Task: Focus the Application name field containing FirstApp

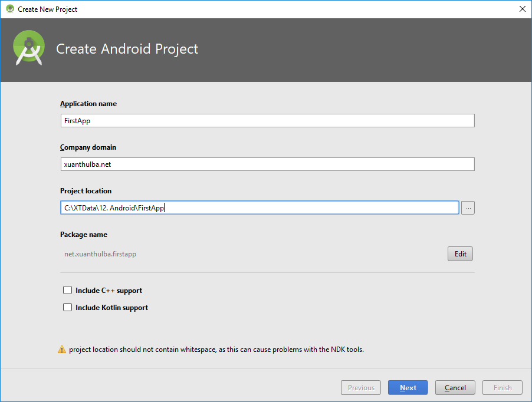Action: click(267, 121)
